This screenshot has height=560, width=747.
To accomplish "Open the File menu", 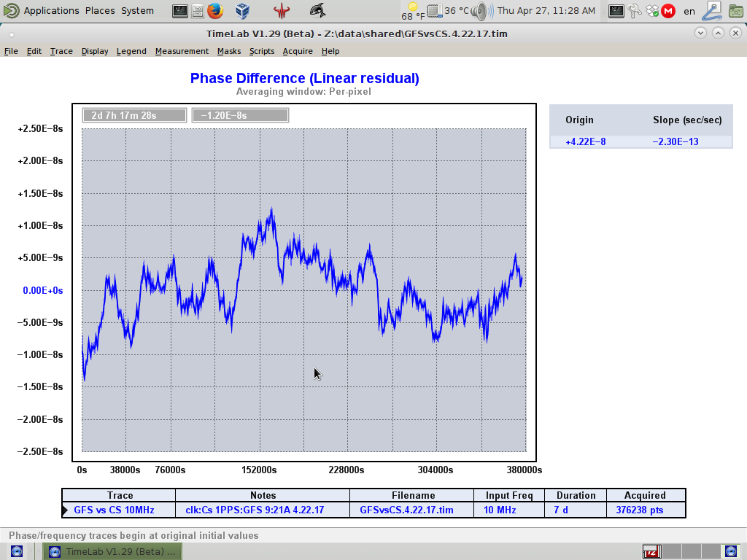I will point(11,51).
